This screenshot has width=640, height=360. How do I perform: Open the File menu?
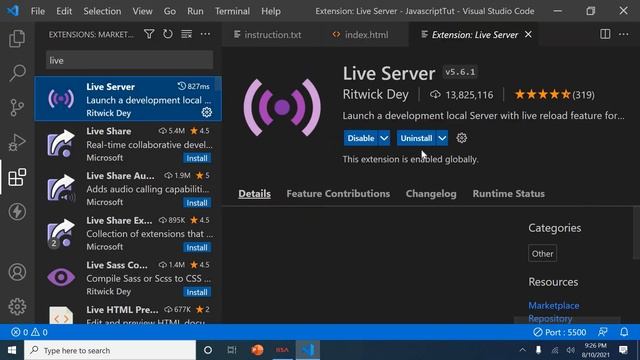38,11
